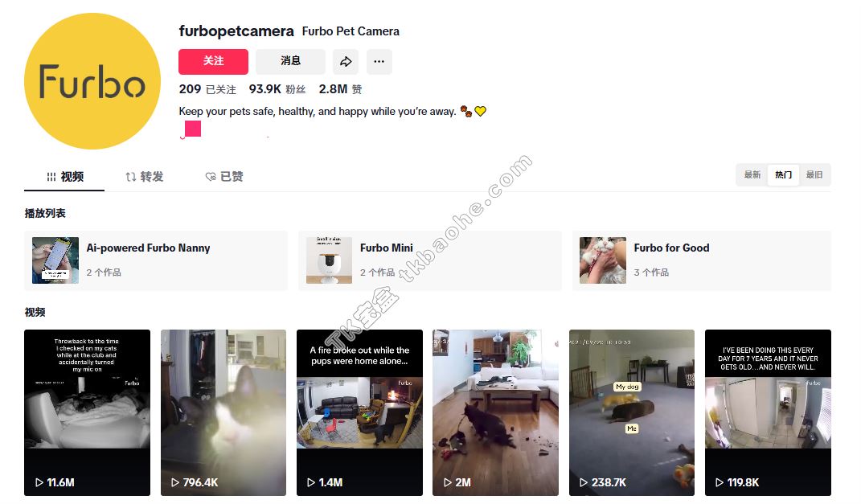Select 热门 popular sort option
Screen dimensions: 861x504
(x=783, y=175)
